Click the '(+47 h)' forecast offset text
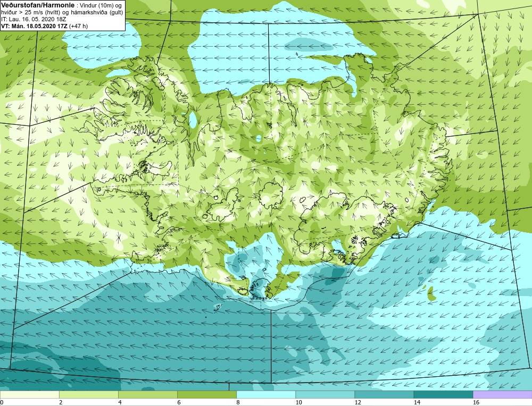The image size is (532, 406). point(78,26)
